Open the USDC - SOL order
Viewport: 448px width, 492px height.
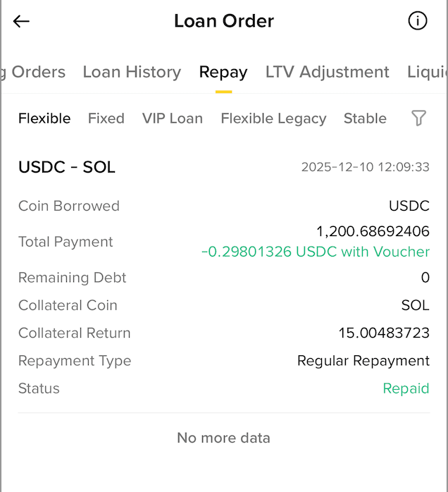point(67,167)
